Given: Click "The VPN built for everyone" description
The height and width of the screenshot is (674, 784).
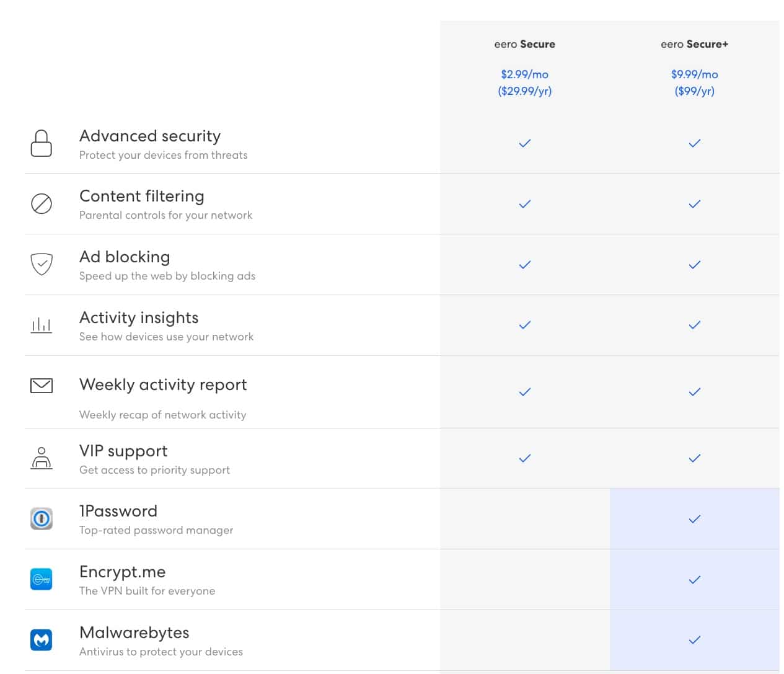Looking at the screenshot, I should tap(148, 591).
